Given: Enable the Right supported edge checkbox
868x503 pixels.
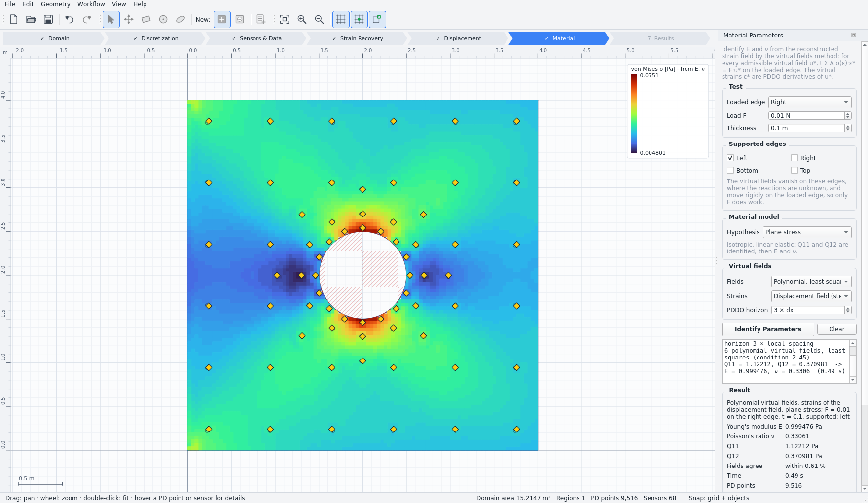Looking at the screenshot, I should 795,158.
